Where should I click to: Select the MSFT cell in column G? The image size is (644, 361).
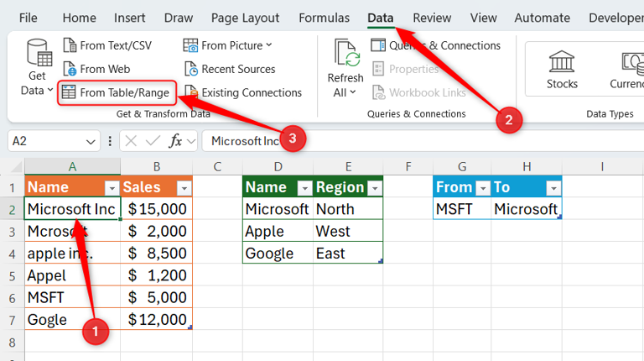coord(462,209)
